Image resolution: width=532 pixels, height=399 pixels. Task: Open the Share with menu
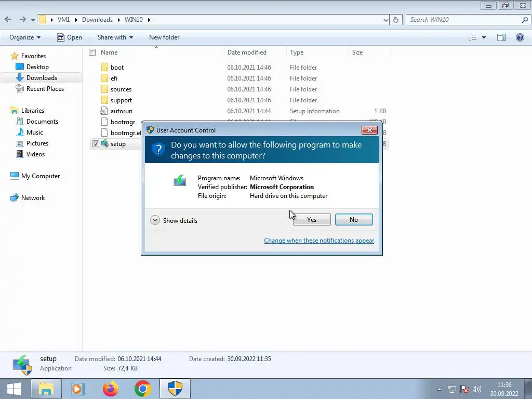tap(115, 37)
